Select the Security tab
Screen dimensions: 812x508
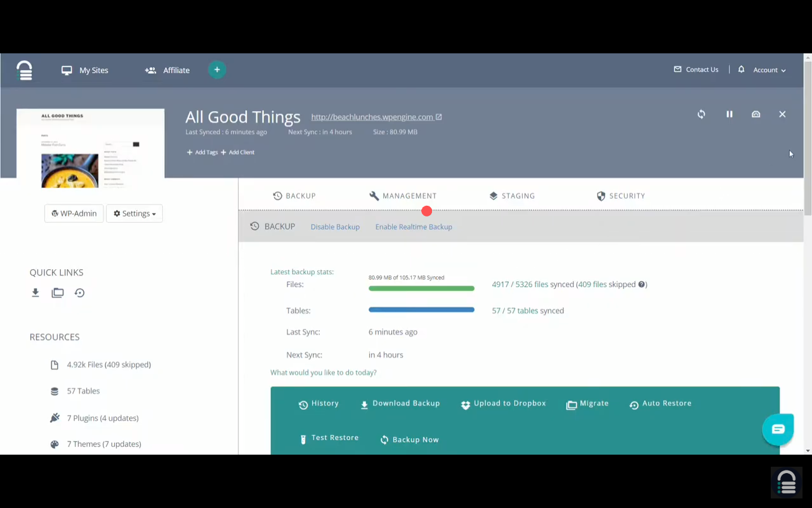coord(620,196)
